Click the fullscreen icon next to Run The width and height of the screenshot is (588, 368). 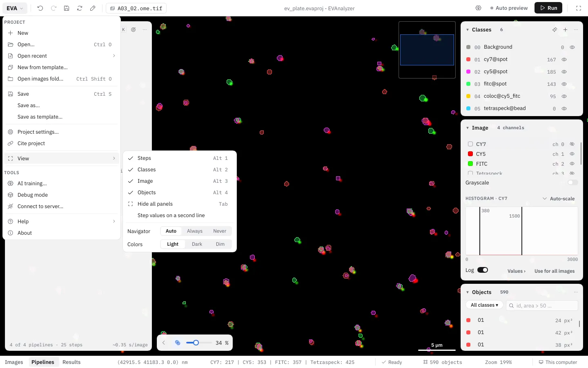tap(579, 8)
